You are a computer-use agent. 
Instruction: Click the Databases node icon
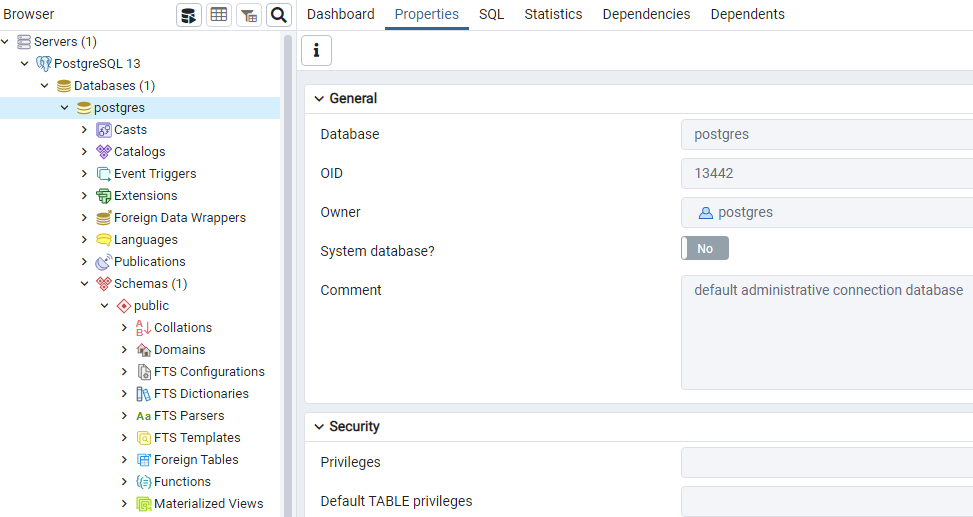(x=63, y=86)
